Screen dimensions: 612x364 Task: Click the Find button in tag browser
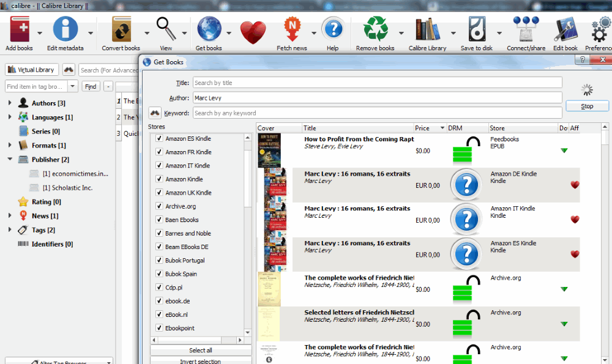coord(91,86)
